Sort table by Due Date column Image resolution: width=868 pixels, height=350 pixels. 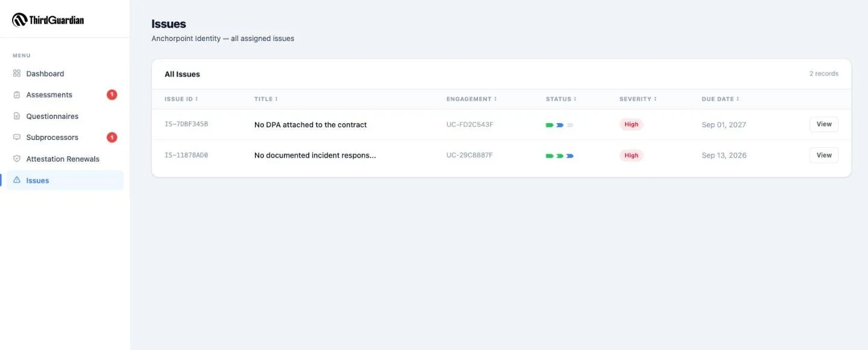[x=720, y=99]
